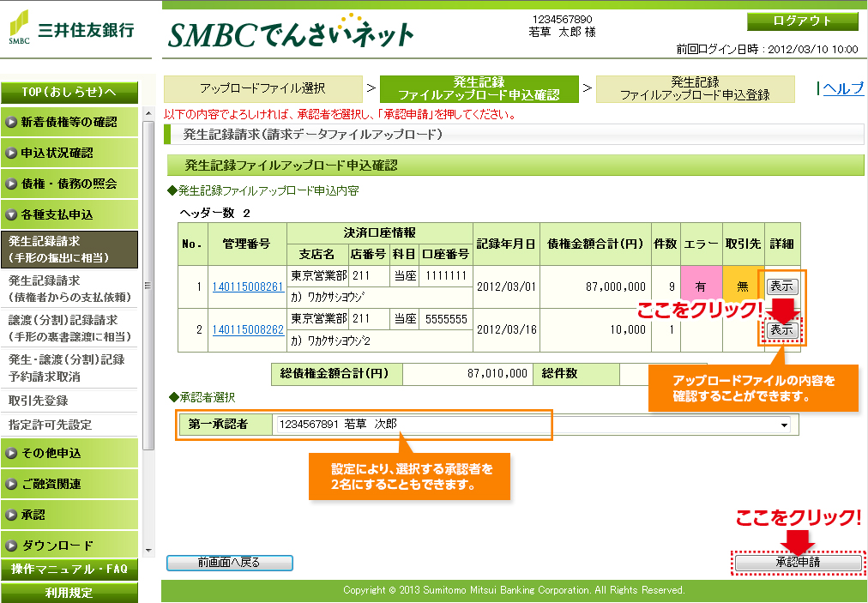Collapse 各種支払申込 menu
The image size is (868, 603).
click(x=69, y=214)
